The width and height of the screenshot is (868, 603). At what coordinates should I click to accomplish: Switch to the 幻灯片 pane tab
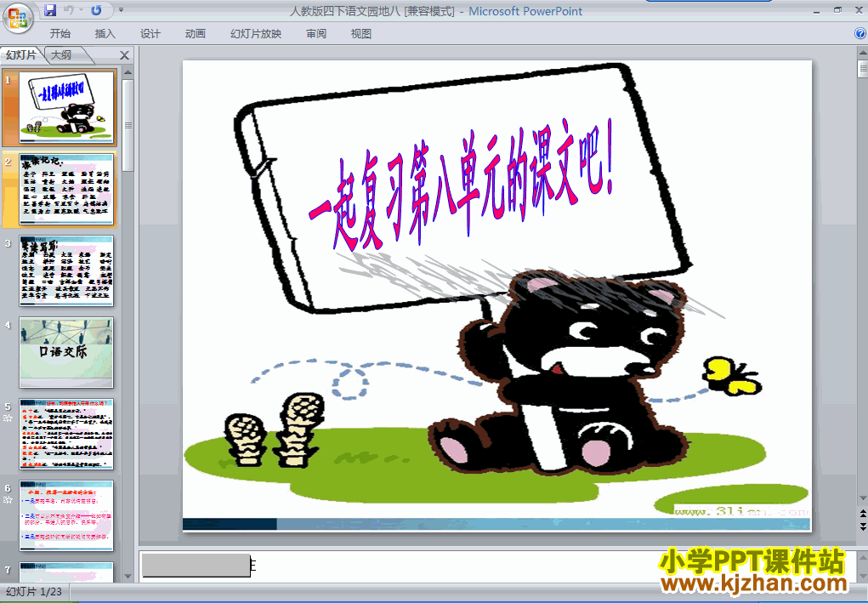(x=21, y=54)
